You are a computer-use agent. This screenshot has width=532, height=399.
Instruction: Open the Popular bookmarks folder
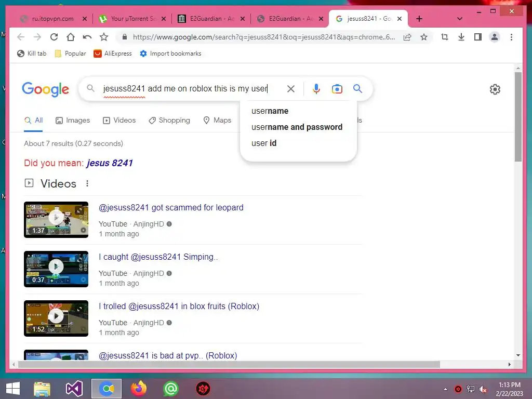coord(70,54)
